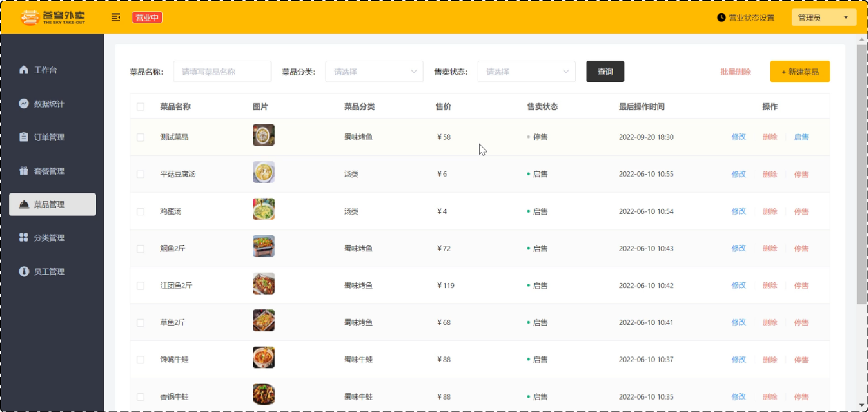The image size is (868, 412).
Task: Click the 工作台 home icon in sidebar
Action: pyautogui.click(x=24, y=70)
